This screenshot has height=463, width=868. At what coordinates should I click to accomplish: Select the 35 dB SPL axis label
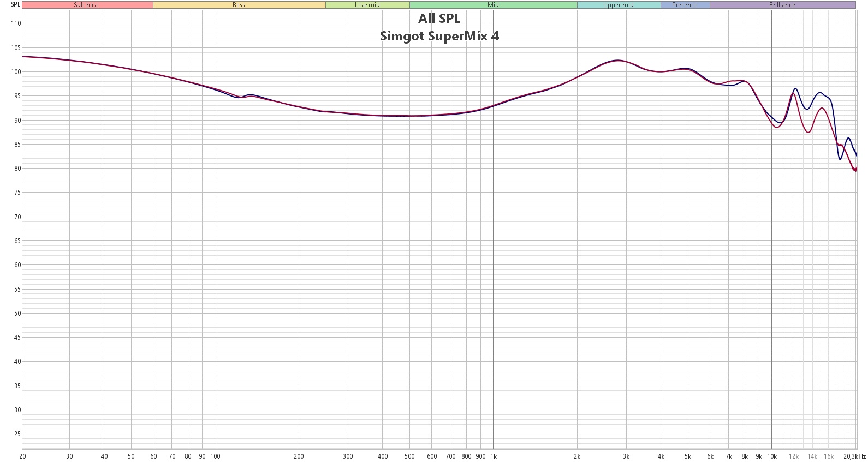17,386
